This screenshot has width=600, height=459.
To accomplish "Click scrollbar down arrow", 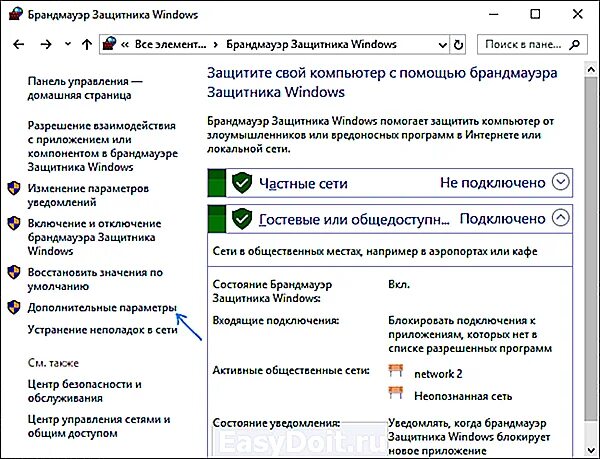I will tap(591, 450).
